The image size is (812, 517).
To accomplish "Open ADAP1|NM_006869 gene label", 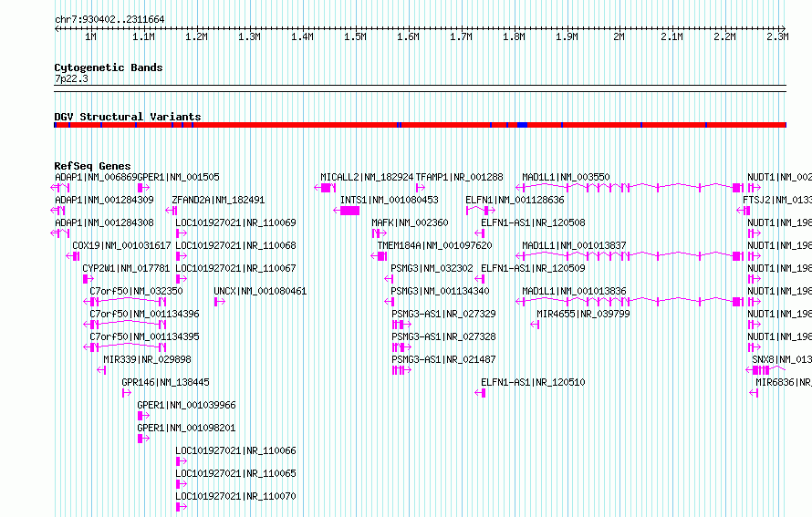I will pos(96,177).
